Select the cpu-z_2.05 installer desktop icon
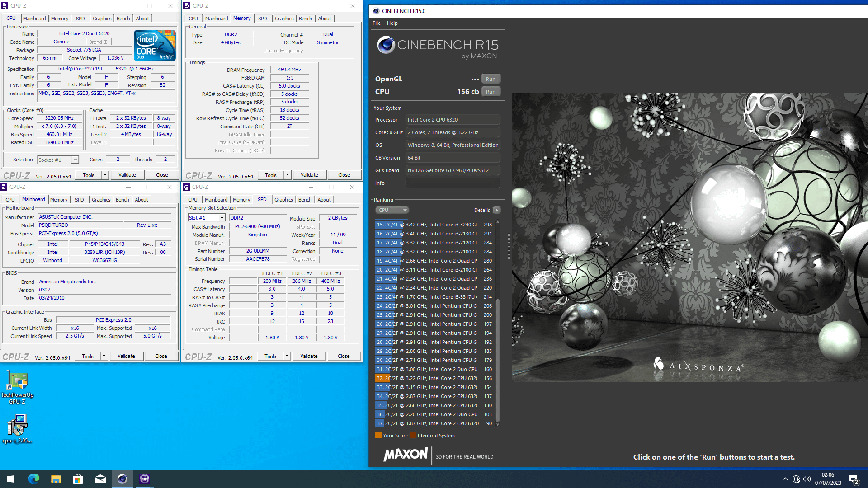Viewport: 868px width, 488px height. [17, 429]
